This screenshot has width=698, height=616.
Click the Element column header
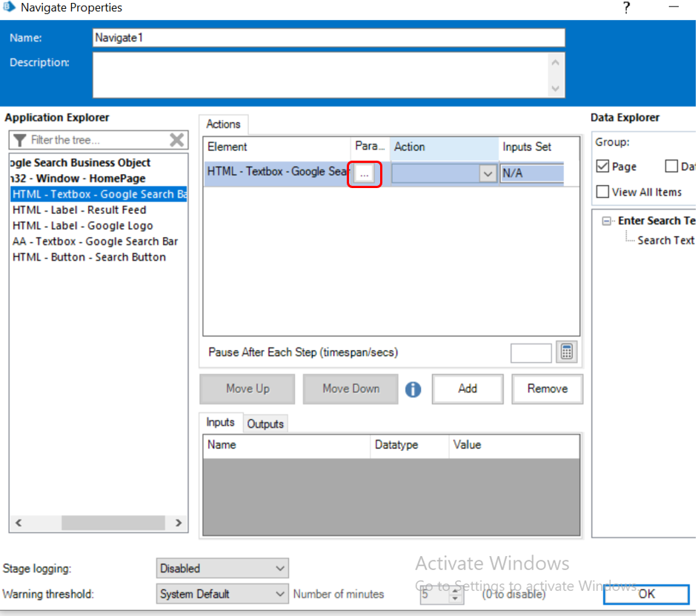277,147
